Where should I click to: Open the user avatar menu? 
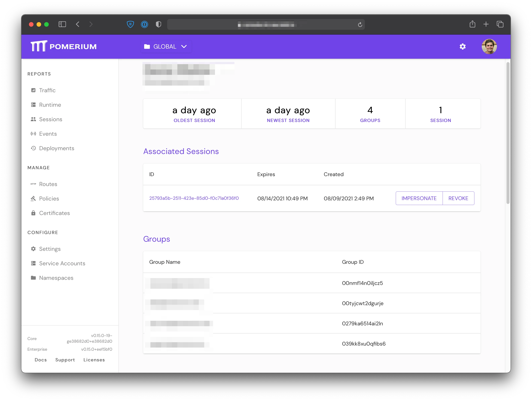tap(489, 47)
